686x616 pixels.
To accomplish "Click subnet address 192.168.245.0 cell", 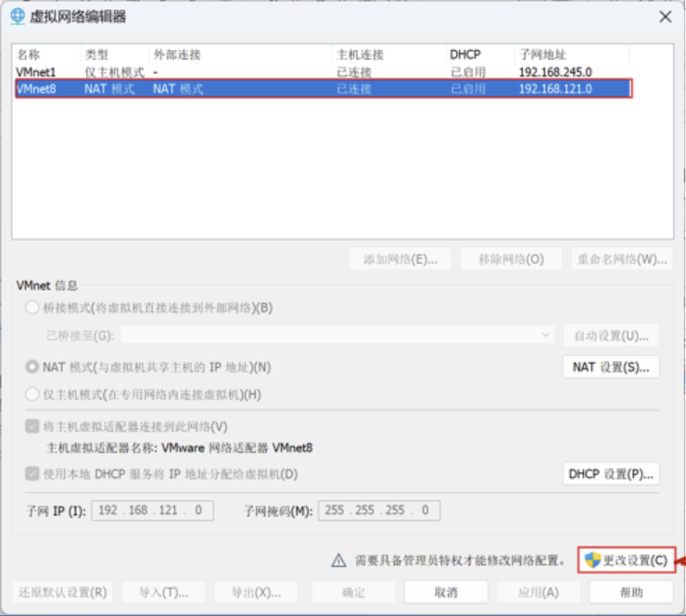I will coord(555,72).
